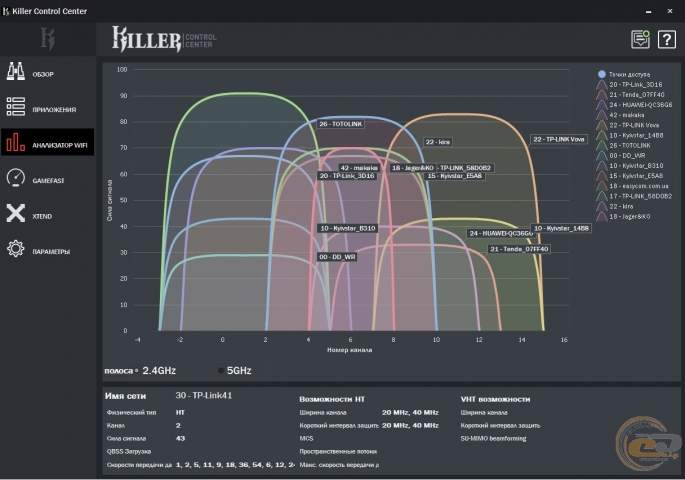Screen dimensions: 685x480
Task: Toggle legend entry 10 - Kyivstar_14B8
Action: click(630, 135)
